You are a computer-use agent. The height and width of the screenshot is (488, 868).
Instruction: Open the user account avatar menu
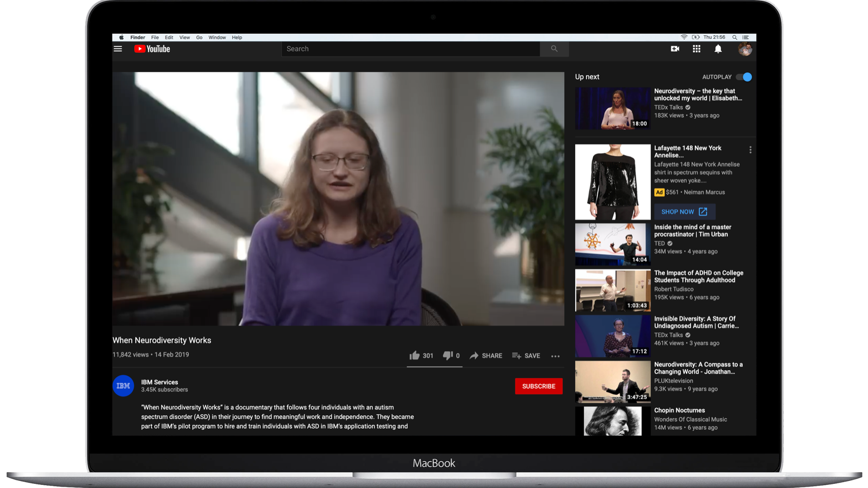point(745,49)
